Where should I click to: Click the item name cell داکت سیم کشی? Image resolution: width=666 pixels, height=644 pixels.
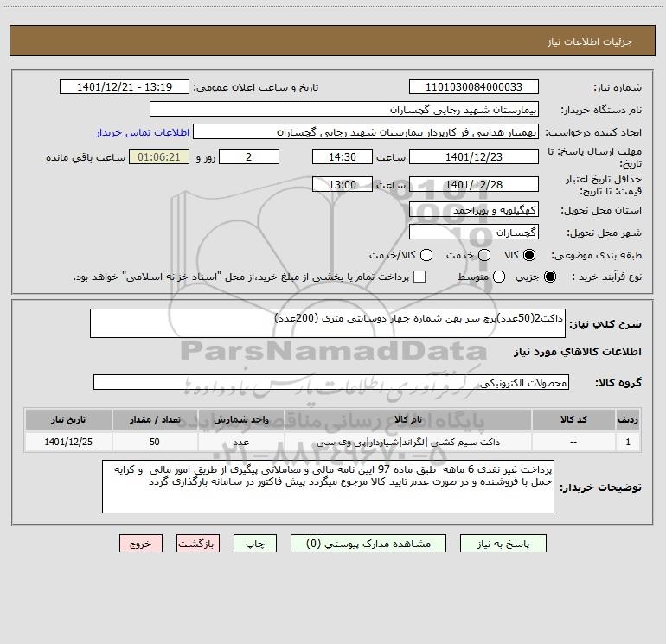407,442
